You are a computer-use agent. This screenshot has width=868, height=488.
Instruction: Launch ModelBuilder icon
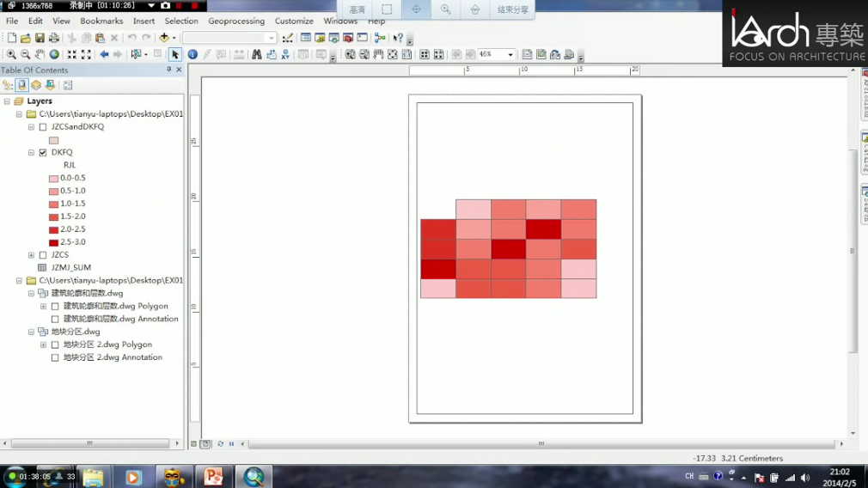[380, 38]
